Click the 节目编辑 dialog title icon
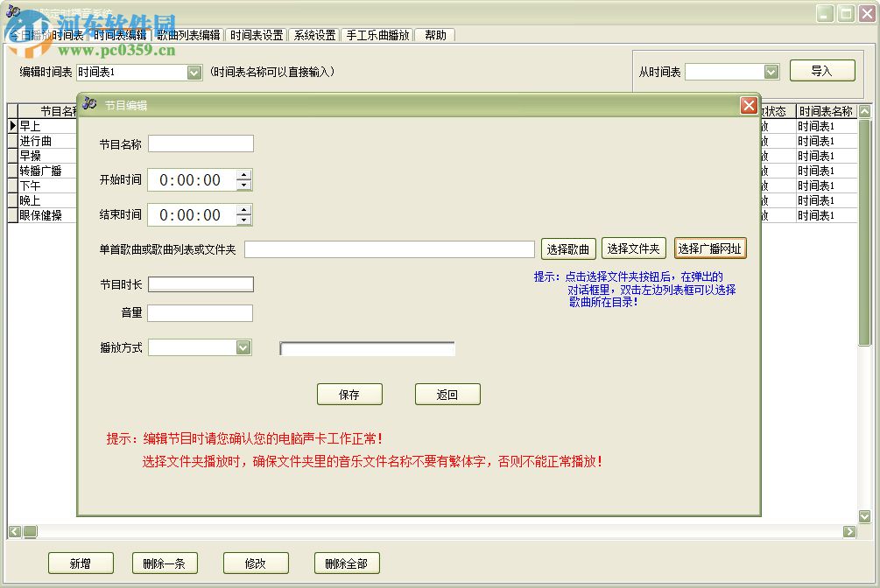Image resolution: width=880 pixels, height=588 pixels. (x=90, y=104)
